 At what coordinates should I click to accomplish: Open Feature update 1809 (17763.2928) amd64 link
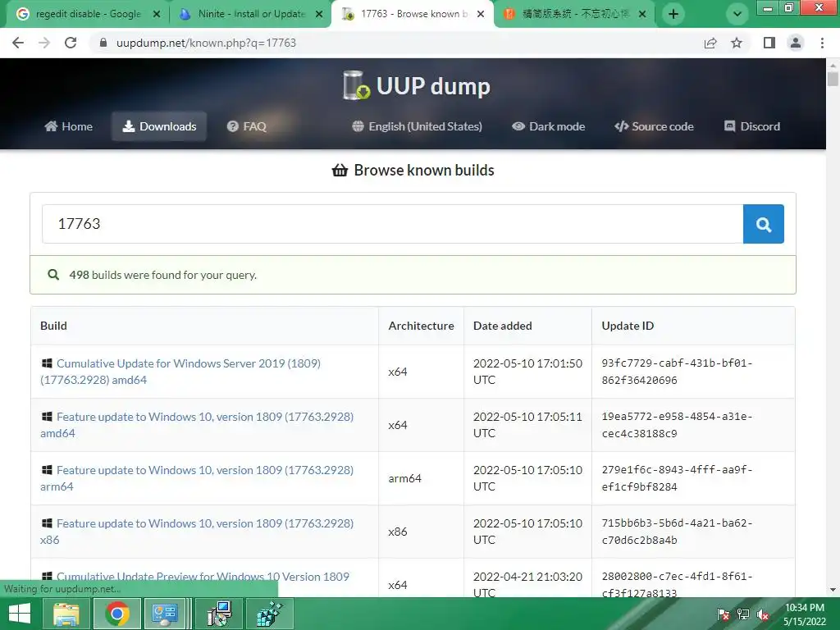click(197, 425)
